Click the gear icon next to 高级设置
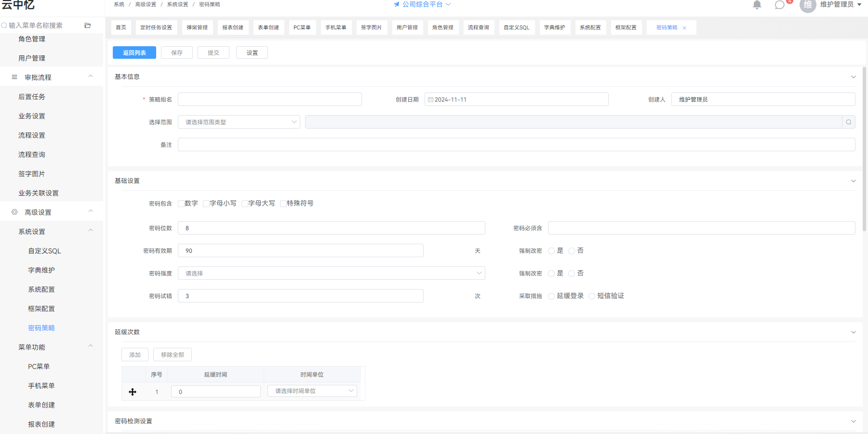This screenshot has height=434, width=868. [14, 212]
